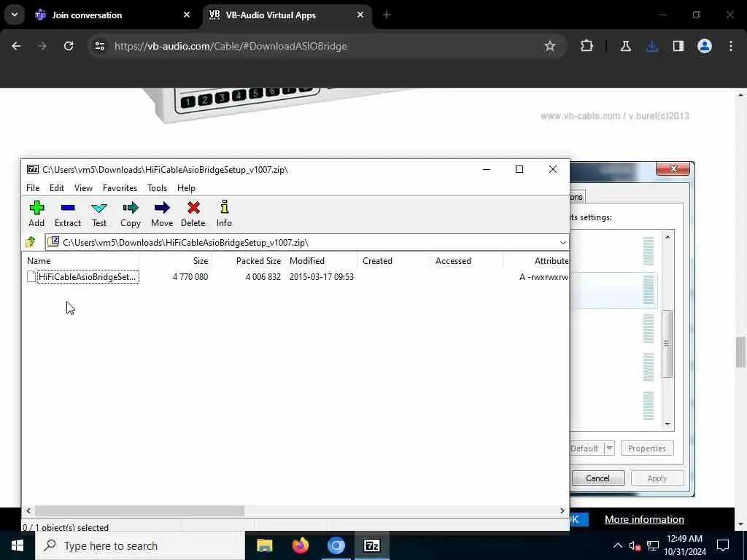The image size is (747, 560).
Task: Click the 2015-03-17 09:53 modified date
Action: pyautogui.click(x=322, y=276)
